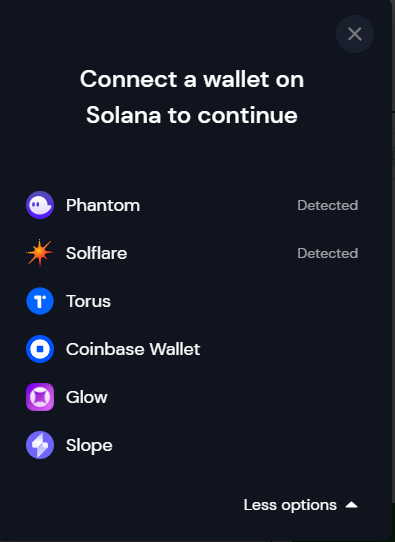Click the empty row area right of Torus
The width and height of the screenshot is (395, 542).
coord(235,301)
